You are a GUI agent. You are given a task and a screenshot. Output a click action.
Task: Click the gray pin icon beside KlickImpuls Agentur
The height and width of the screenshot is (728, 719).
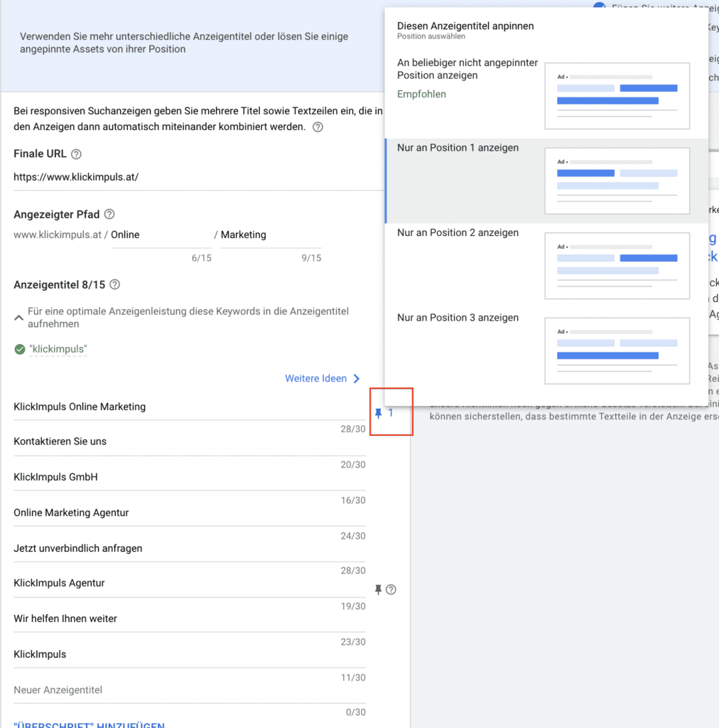tap(379, 589)
